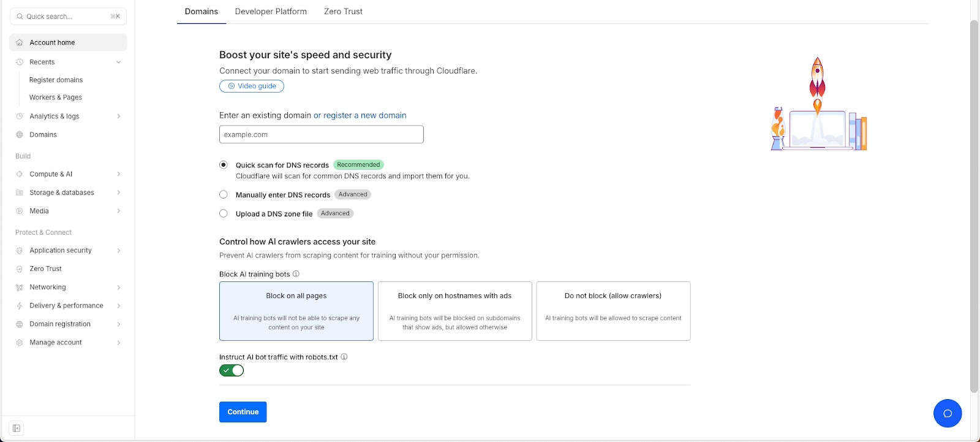This screenshot has width=980, height=442.
Task: Expand Compute & AI chevron
Action: (118, 174)
